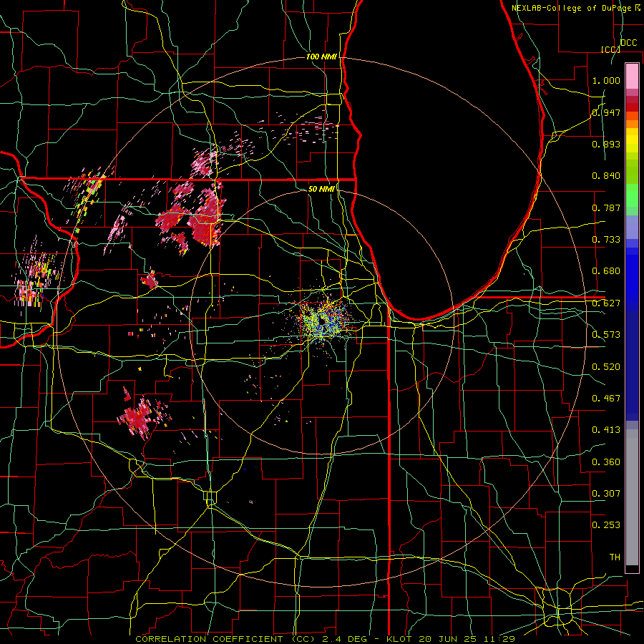Click the CORRELATION COEFFICIENT (CC) caption text
The height and width of the screenshot is (644, 644).
[x=225, y=639]
